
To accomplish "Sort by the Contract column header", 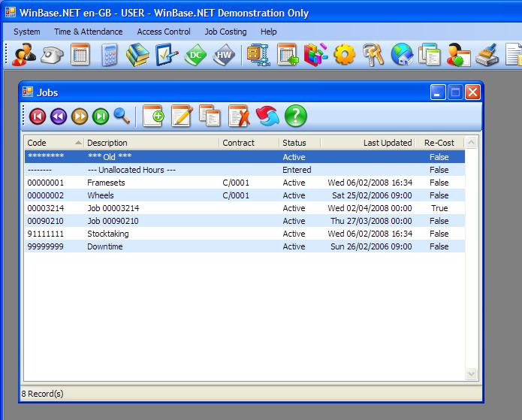I will click(x=249, y=143).
